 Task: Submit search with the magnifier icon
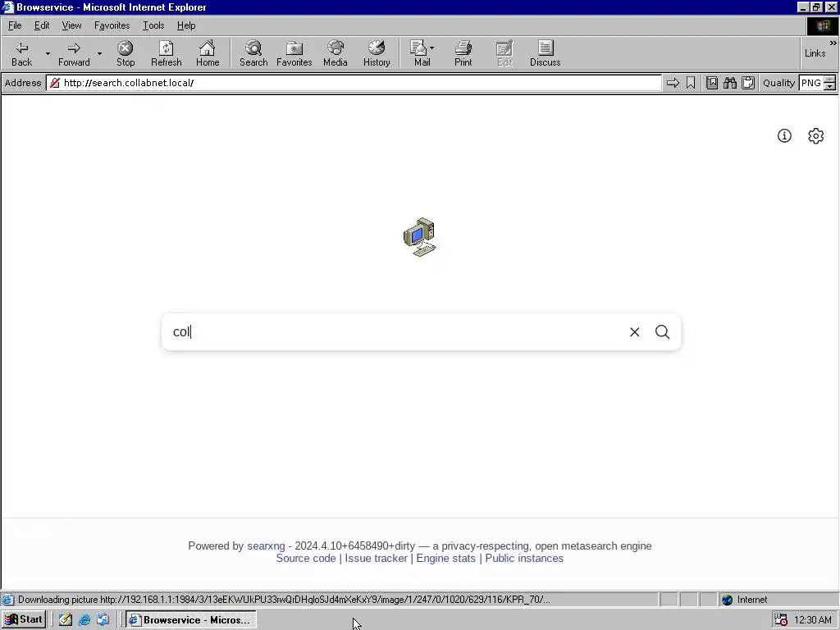662,332
